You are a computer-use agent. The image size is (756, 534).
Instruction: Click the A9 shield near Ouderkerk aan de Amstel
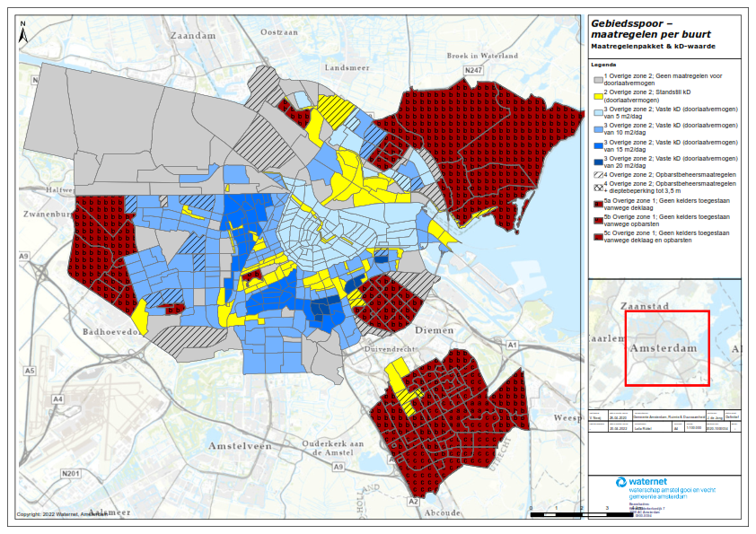pos(338,468)
